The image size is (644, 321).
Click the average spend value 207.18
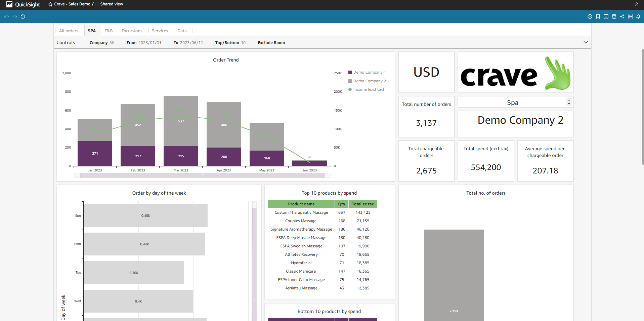(545, 171)
